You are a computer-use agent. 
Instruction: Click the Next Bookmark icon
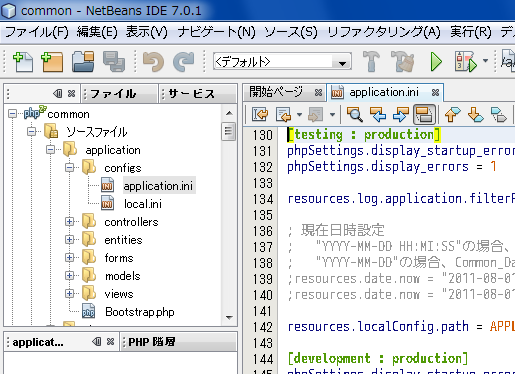[476, 114]
